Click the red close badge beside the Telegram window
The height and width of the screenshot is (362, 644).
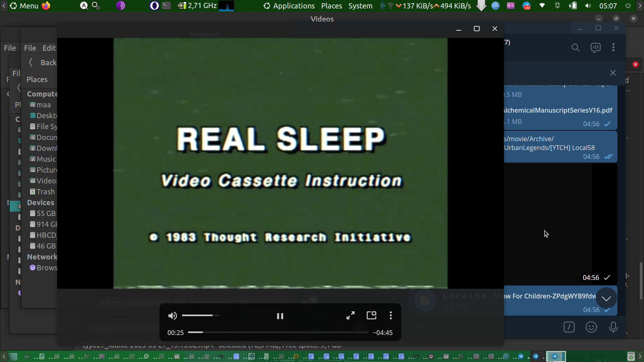tap(636, 64)
